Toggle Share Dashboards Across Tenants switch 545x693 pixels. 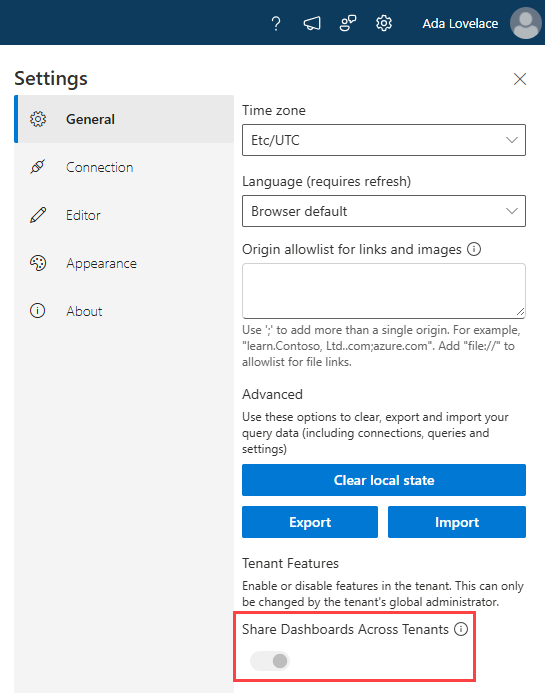[x=270, y=661]
